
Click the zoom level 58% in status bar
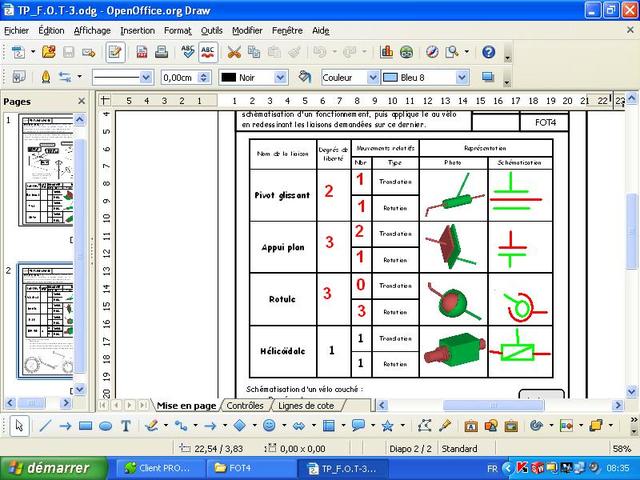[x=621, y=449]
